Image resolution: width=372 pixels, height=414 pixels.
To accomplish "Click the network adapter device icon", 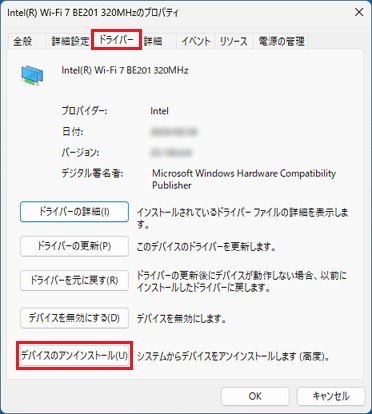I will (32, 75).
